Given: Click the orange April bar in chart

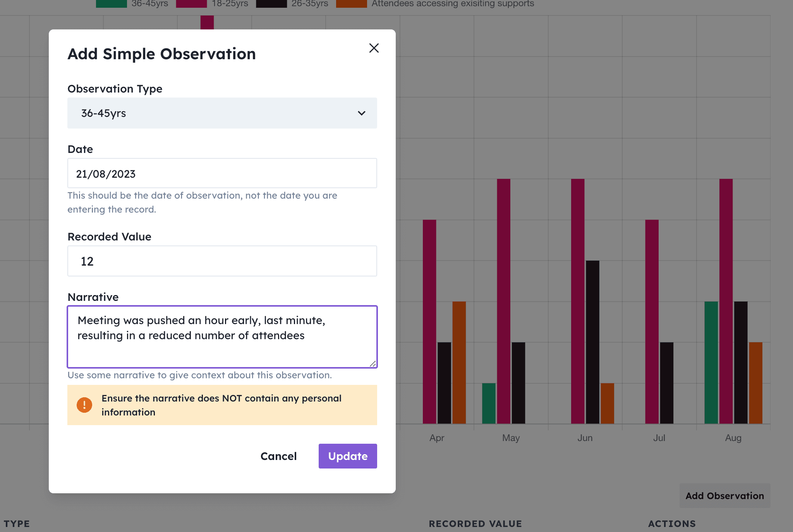Looking at the screenshot, I should [x=459, y=362].
